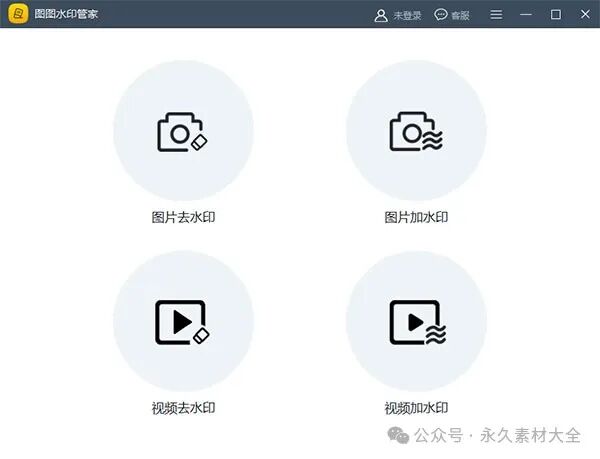Viewport: 600px width, 459px height.
Task: Open the image add-watermark camera icon
Action: point(416,132)
